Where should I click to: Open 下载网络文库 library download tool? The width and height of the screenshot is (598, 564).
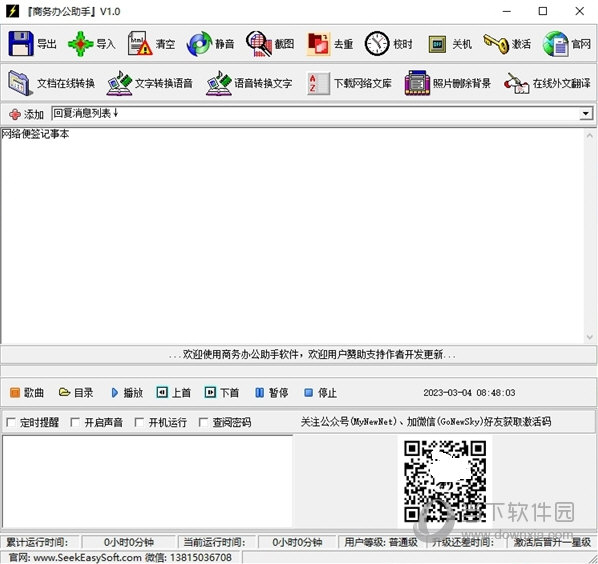click(349, 83)
